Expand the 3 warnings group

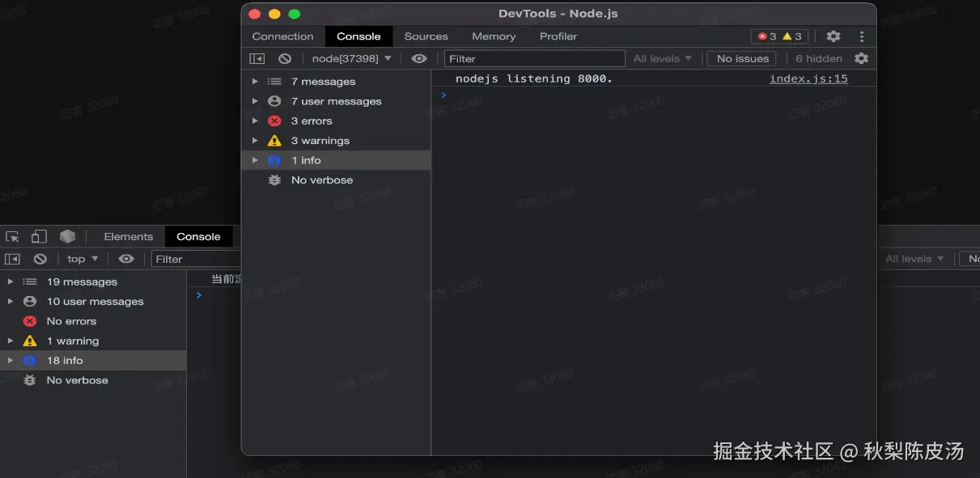(x=255, y=141)
